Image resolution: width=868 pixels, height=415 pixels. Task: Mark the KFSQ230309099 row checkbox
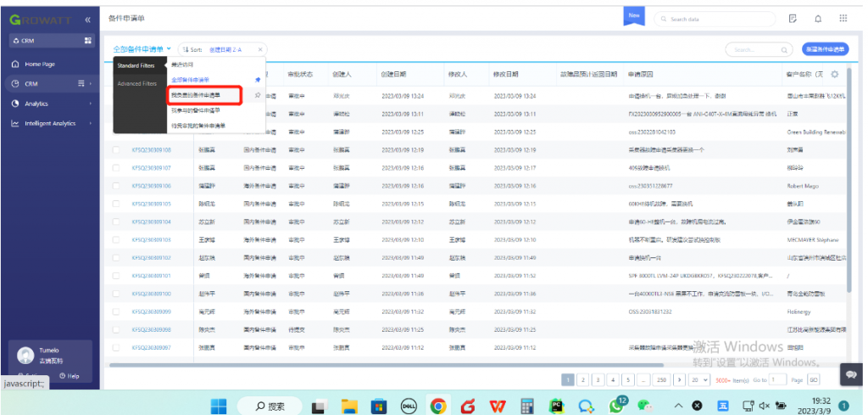tap(115, 311)
